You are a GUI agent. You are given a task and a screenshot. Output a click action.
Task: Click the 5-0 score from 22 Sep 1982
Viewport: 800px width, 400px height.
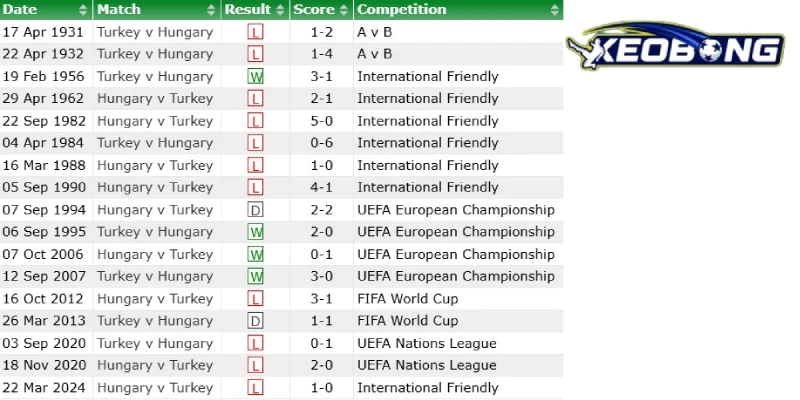coord(321,121)
